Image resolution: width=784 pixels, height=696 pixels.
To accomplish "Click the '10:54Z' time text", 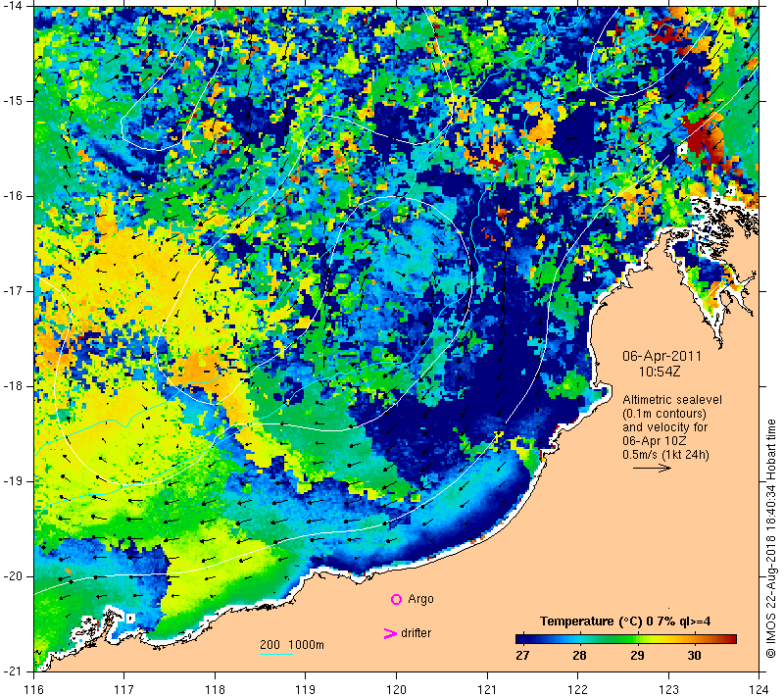I will click(660, 372).
